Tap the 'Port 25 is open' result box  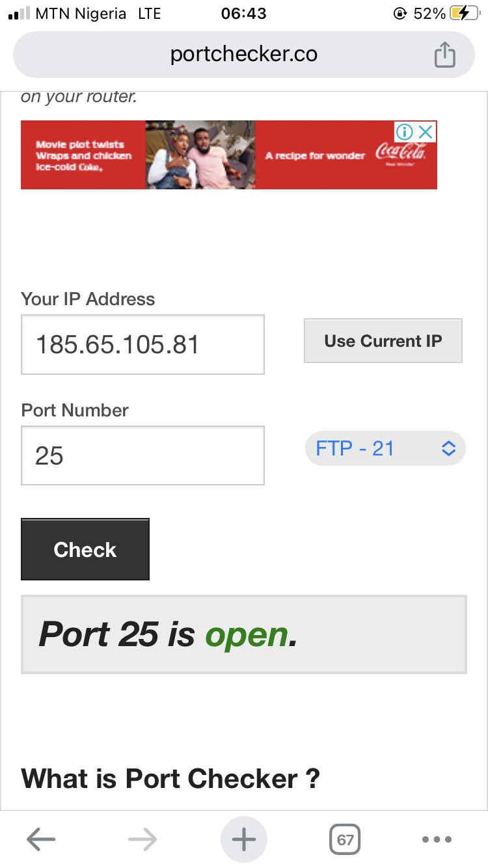(x=243, y=634)
